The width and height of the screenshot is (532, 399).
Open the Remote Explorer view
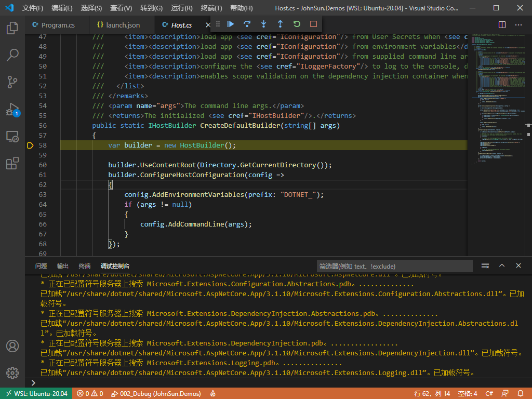[12, 137]
